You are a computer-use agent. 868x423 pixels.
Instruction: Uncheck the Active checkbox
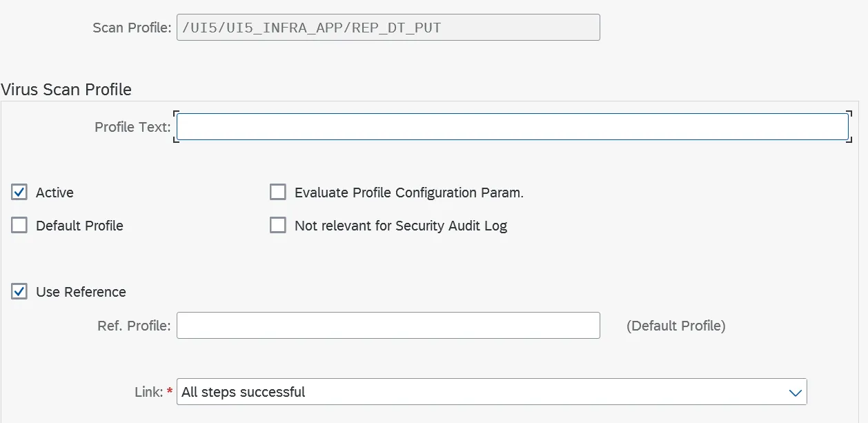[19, 193]
